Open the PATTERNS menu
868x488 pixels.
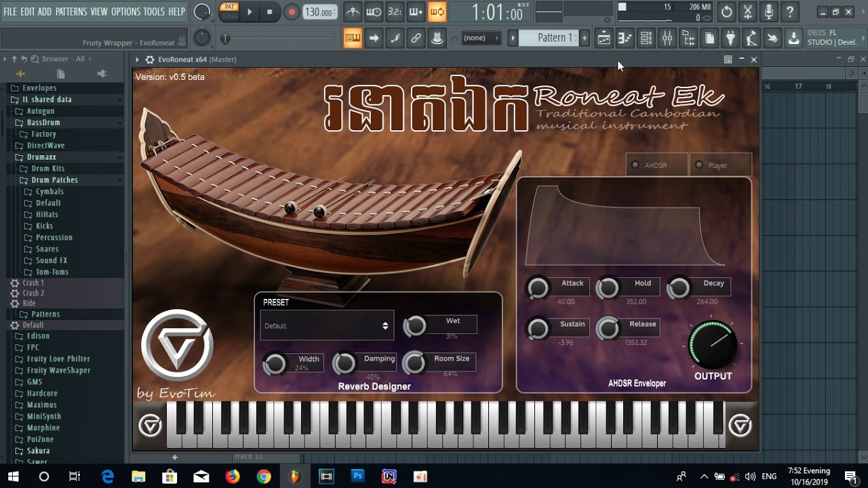(x=71, y=12)
